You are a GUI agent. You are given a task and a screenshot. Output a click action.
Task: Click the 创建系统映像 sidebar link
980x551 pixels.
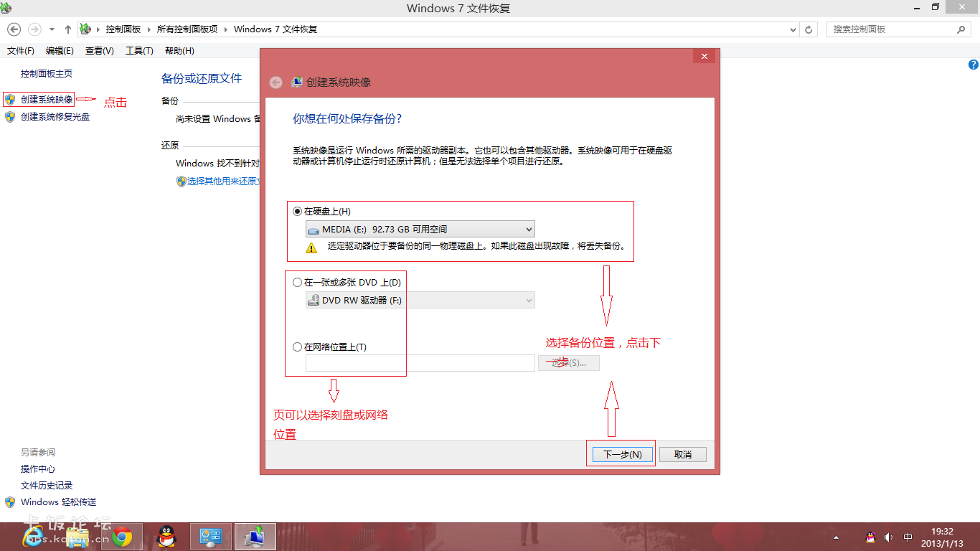(x=47, y=100)
